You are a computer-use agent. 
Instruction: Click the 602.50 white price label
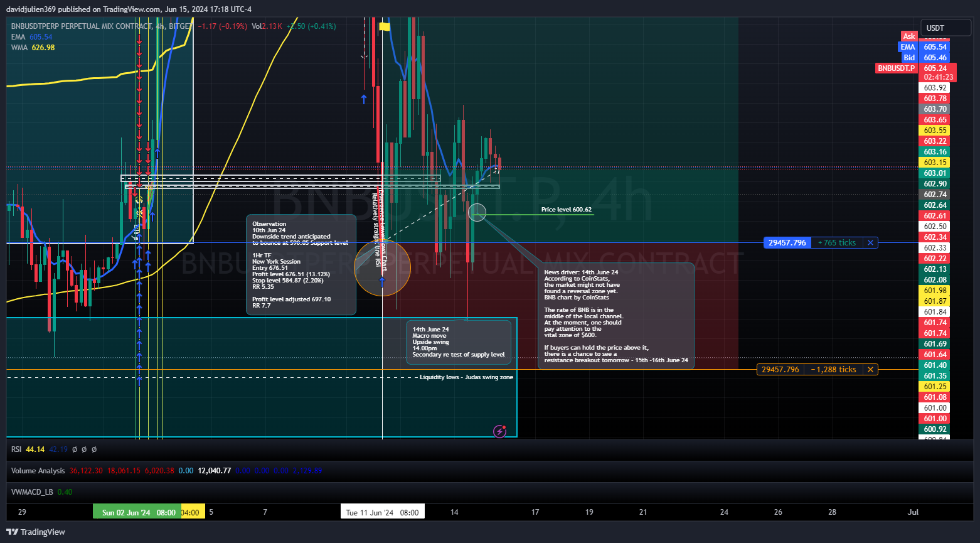[935, 227]
